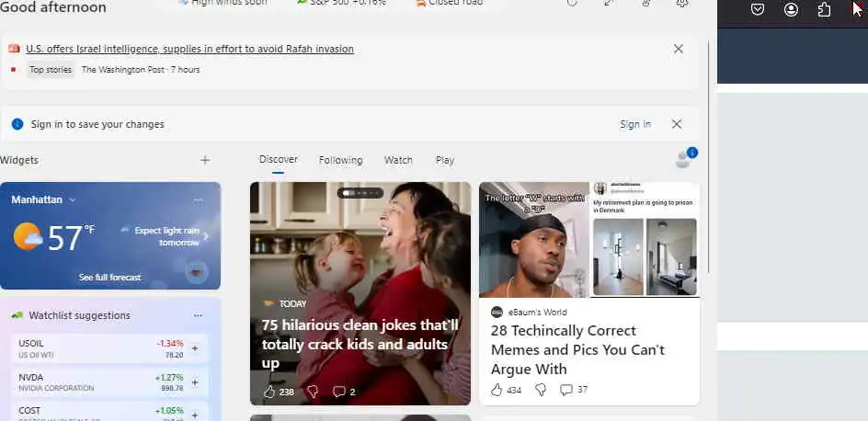The height and width of the screenshot is (421, 868).
Task: Dismiss the Rafah invasion headline banner
Action: pos(679,49)
